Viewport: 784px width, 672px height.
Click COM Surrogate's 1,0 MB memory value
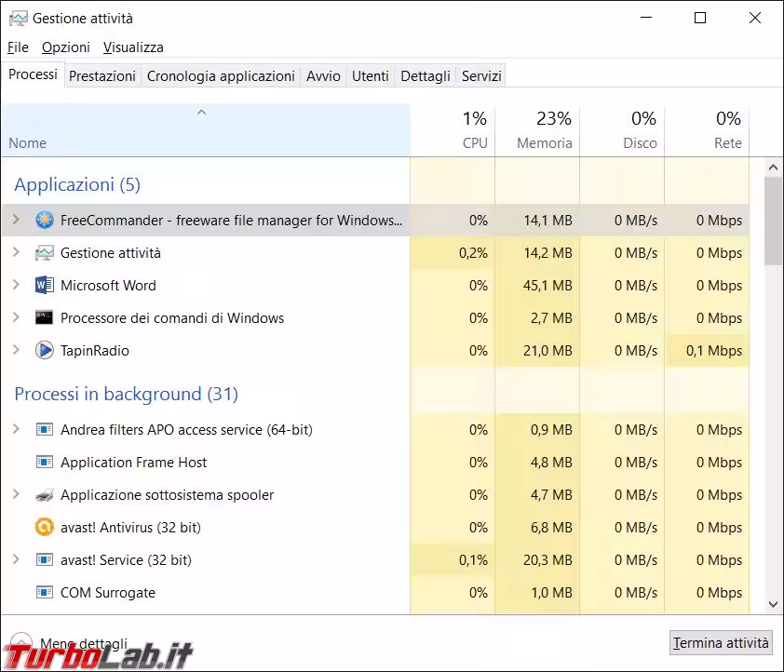[551, 593]
